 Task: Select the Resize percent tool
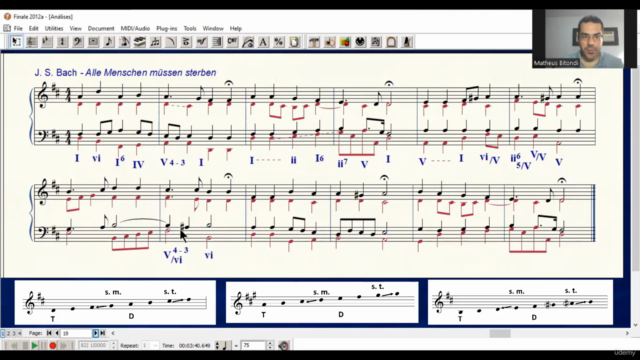click(279, 42)
